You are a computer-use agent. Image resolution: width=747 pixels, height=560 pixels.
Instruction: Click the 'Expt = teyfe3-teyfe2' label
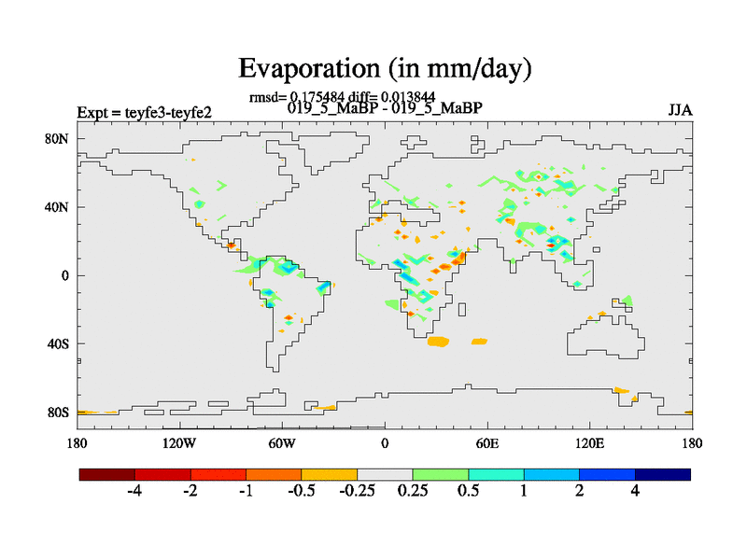click(144, 113)
